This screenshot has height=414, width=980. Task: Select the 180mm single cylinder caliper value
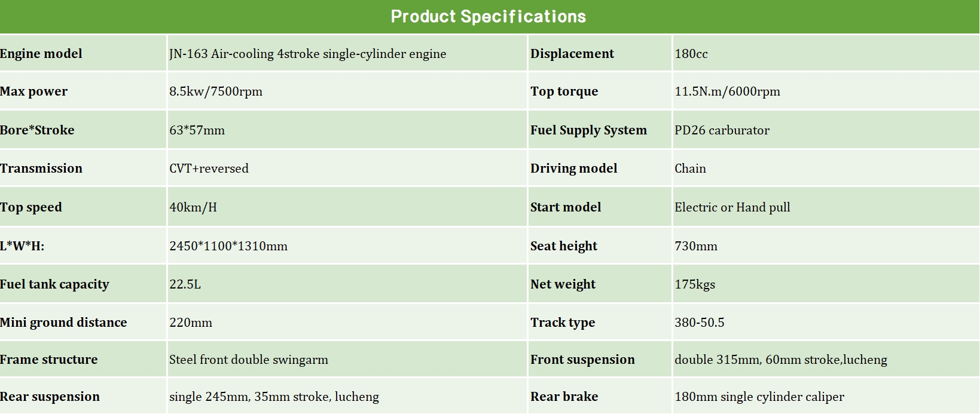(759, 397)
